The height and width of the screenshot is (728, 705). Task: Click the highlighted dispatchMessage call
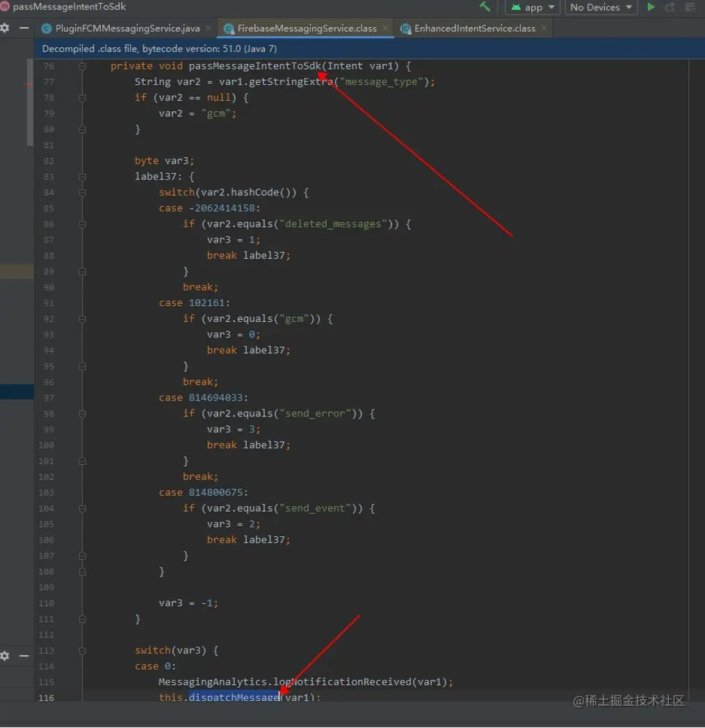click(234, 697)
